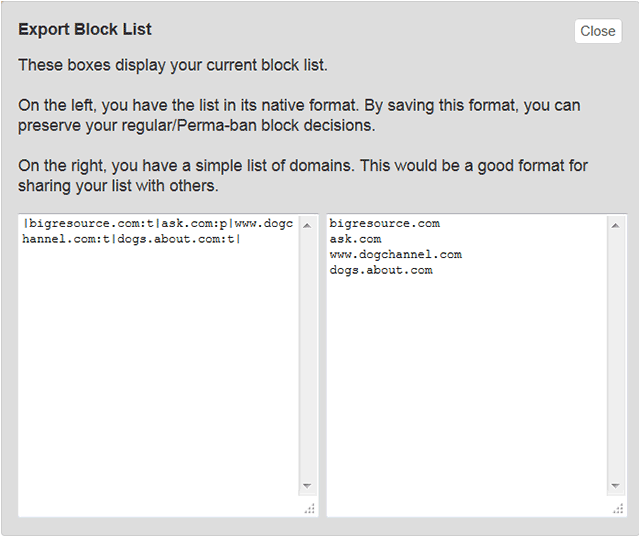Image resolution: width=640 pixels, height=537 pixels.
Task: Place cursor on www.dogchannel.com line
Action: pyautogui.click(x=396, y=255)
